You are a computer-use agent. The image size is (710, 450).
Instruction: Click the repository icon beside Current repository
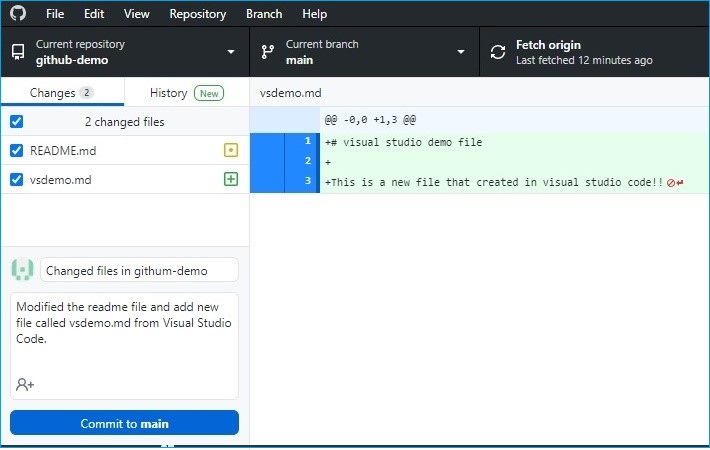tap(17, 52)
